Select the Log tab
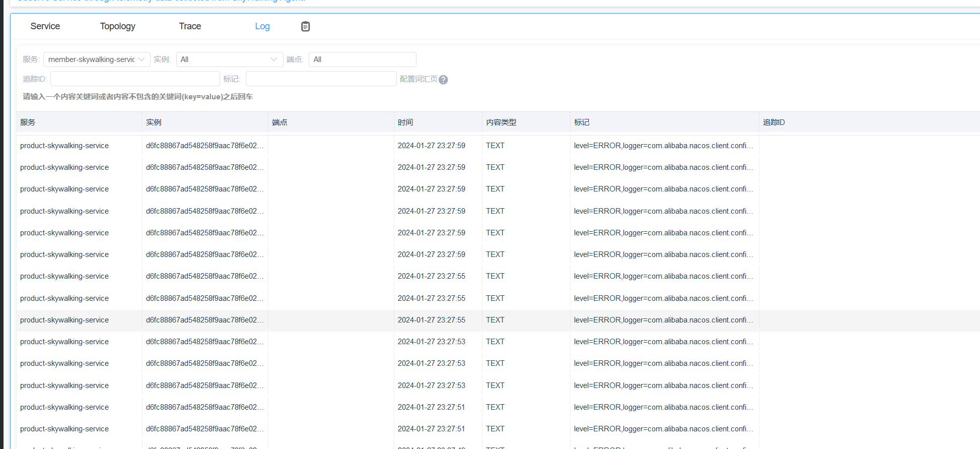This screenshot has width=980, height=449. (262, 26)
